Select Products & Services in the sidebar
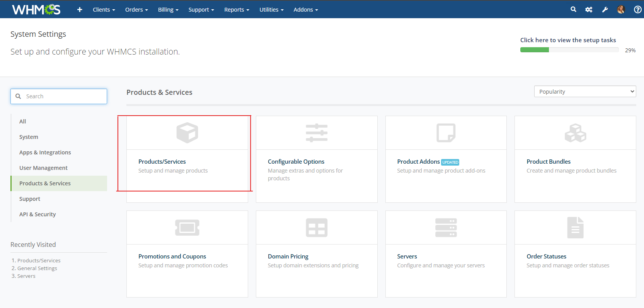Image resolution: width=644 pixels, height=308 pixels. (x=59, y=183)
